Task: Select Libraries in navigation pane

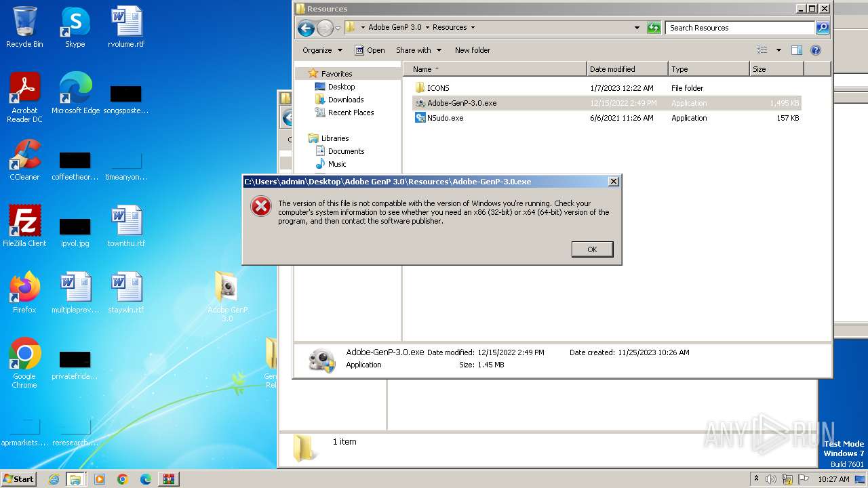Action: pyautogui.click(x=335, y=138)
